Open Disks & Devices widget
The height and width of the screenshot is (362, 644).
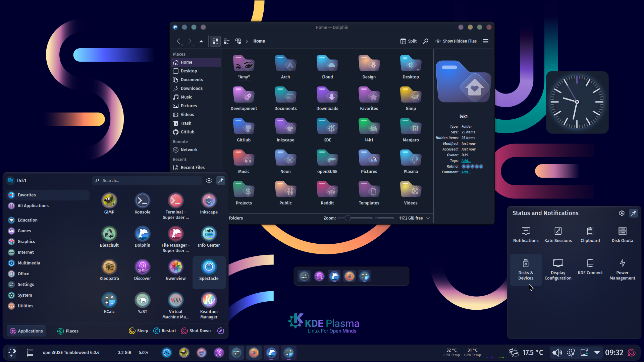tap(526, 269)
